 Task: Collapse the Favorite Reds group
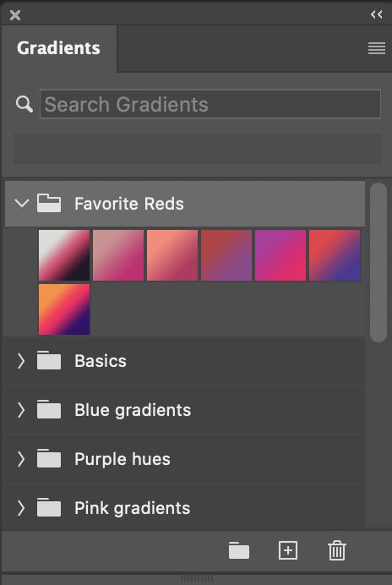[22, 204]
